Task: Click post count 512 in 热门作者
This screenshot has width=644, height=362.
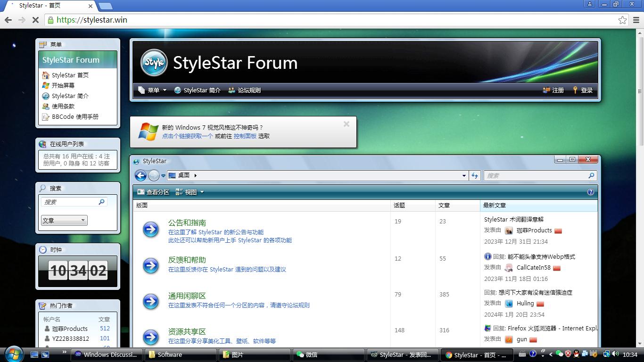Action: 105,329
